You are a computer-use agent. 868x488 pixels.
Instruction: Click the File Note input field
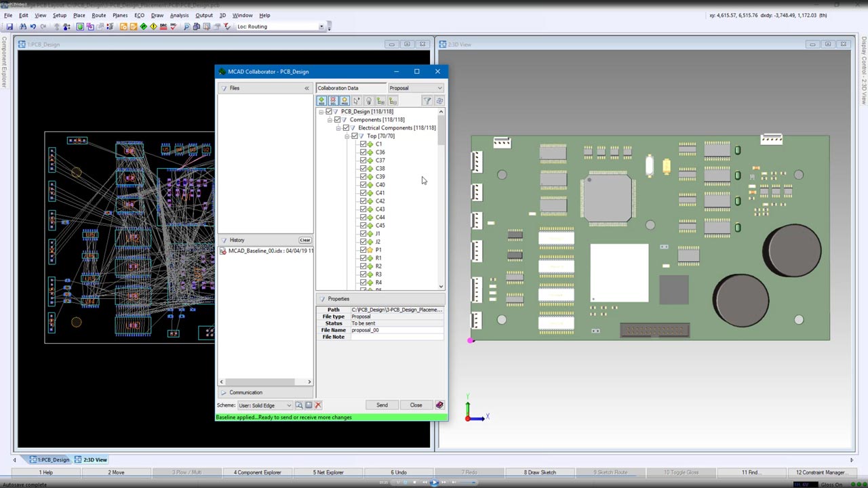[x=397, y=337]
